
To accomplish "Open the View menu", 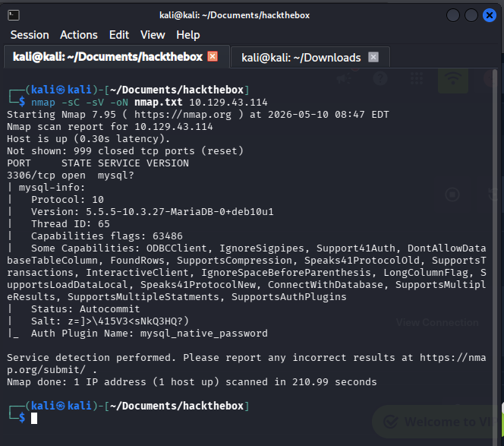I will tap(153, 35).
